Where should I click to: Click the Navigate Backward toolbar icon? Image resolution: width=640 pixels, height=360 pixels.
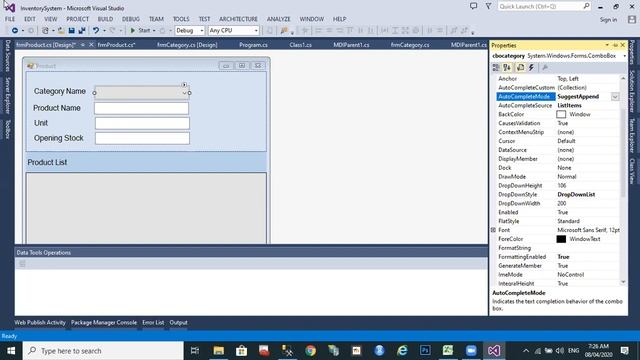[x=15, y=31]
